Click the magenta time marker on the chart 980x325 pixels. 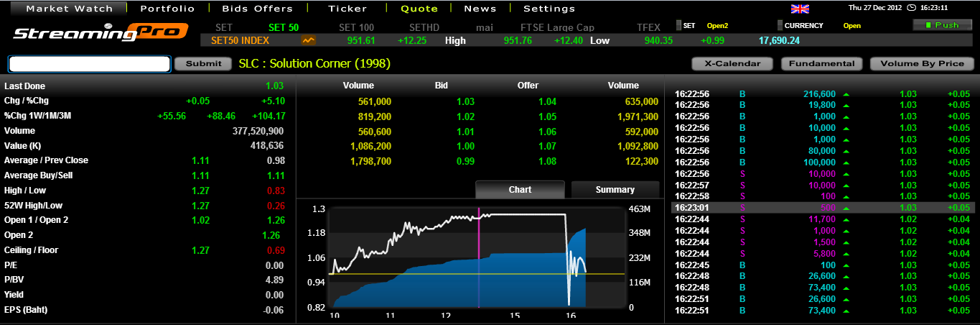pos(478,259)
